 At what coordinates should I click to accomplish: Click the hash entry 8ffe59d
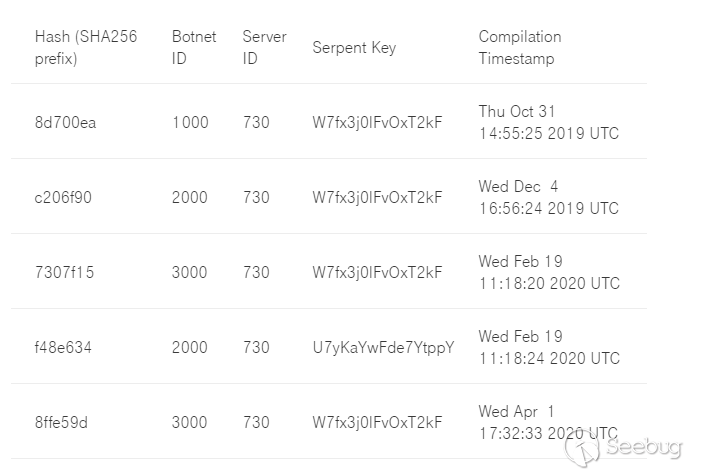[x=61, y=422]
